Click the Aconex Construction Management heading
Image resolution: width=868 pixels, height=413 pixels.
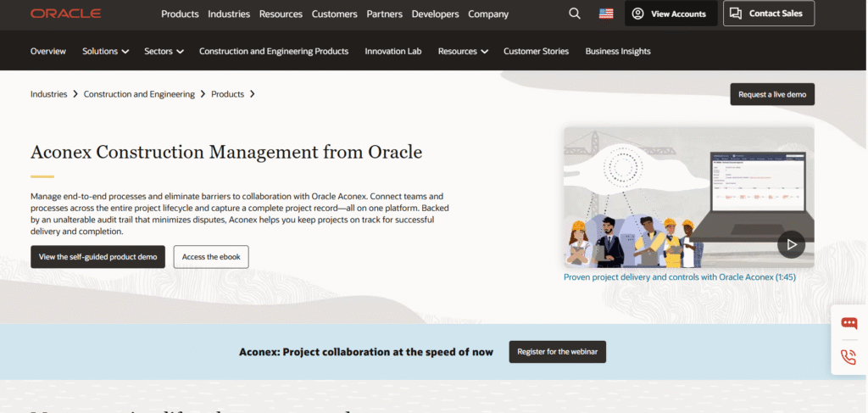click(226, 152)
